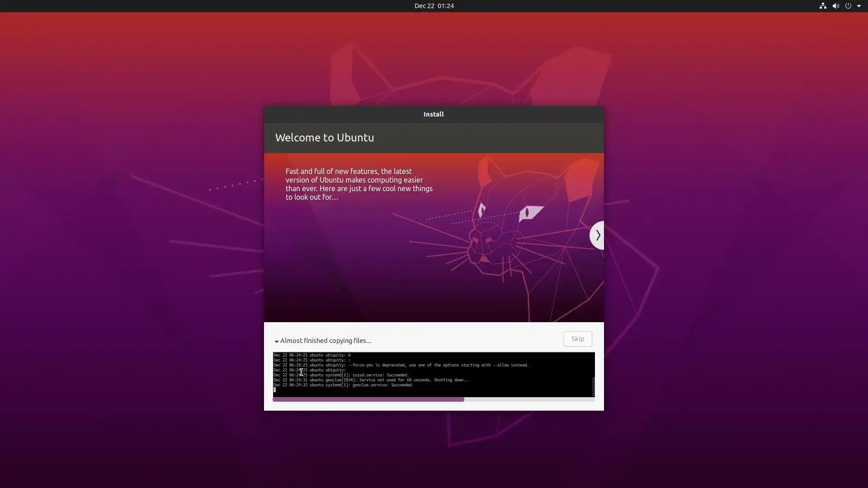Click the terminal cursor block on last line
The height and width of the screenshot is (488, 868).
[x=274, y=390]
